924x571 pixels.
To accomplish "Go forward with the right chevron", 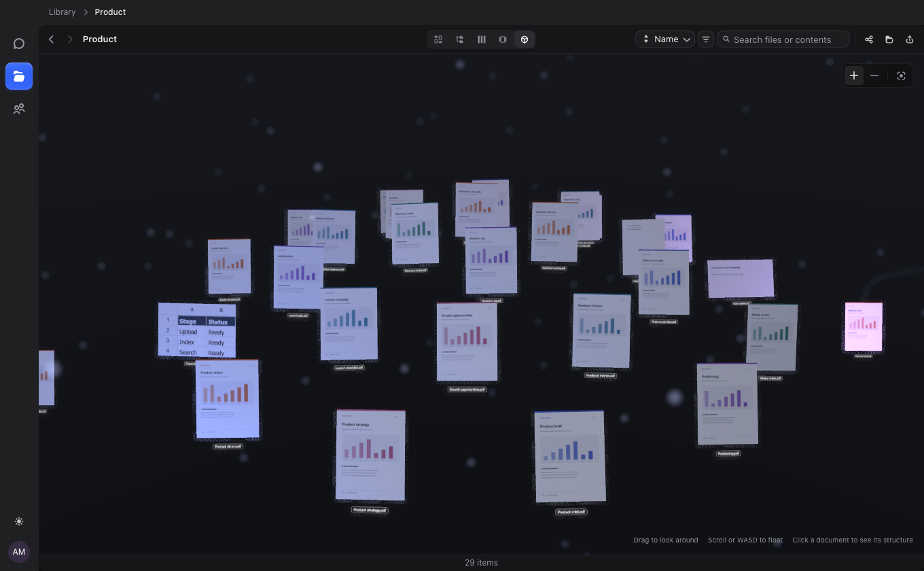I will [x=69, y=39].
